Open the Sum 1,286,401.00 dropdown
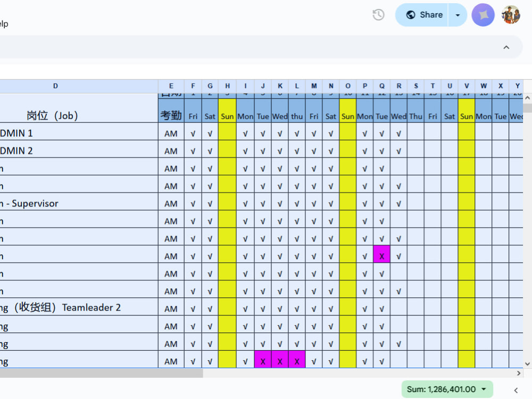Screen dimensions: 532x399 447,389
